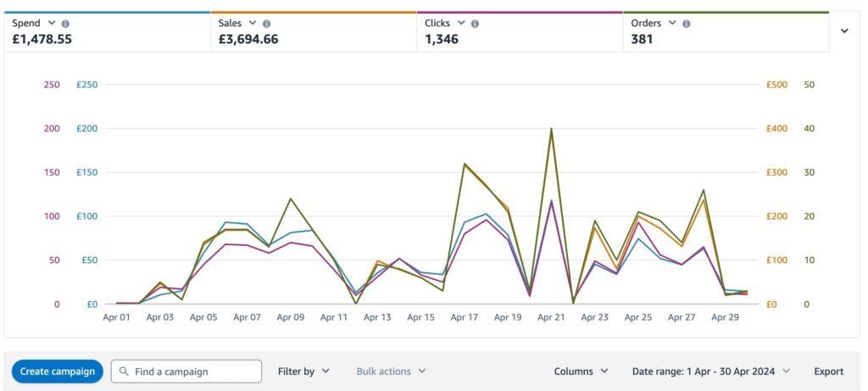Open the Orders metric dropdown
This screenshot has height=391, width=868.
[672, 24]
